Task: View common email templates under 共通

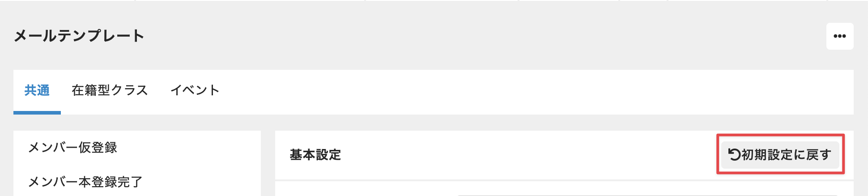Action: [37, 91]
